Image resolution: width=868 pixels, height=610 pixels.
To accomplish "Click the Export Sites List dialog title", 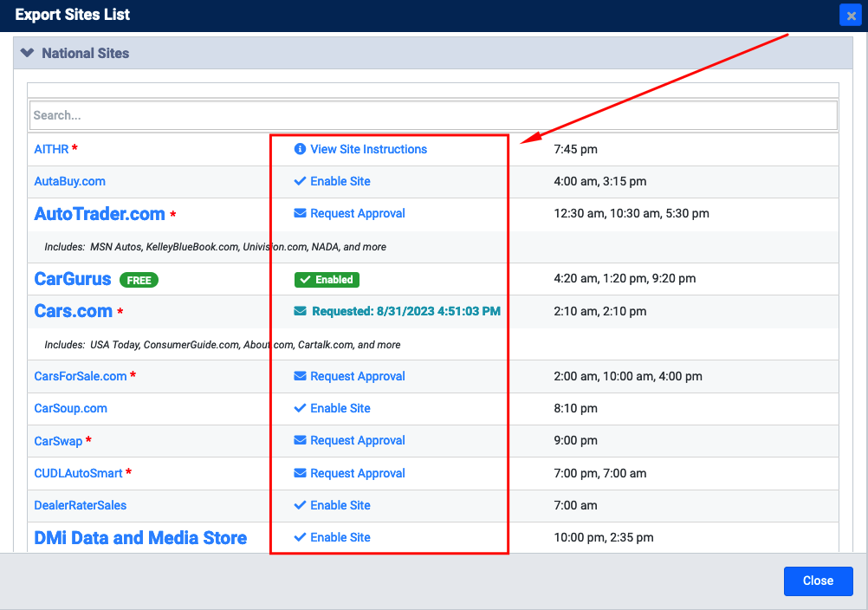I will tap(73, 15).
